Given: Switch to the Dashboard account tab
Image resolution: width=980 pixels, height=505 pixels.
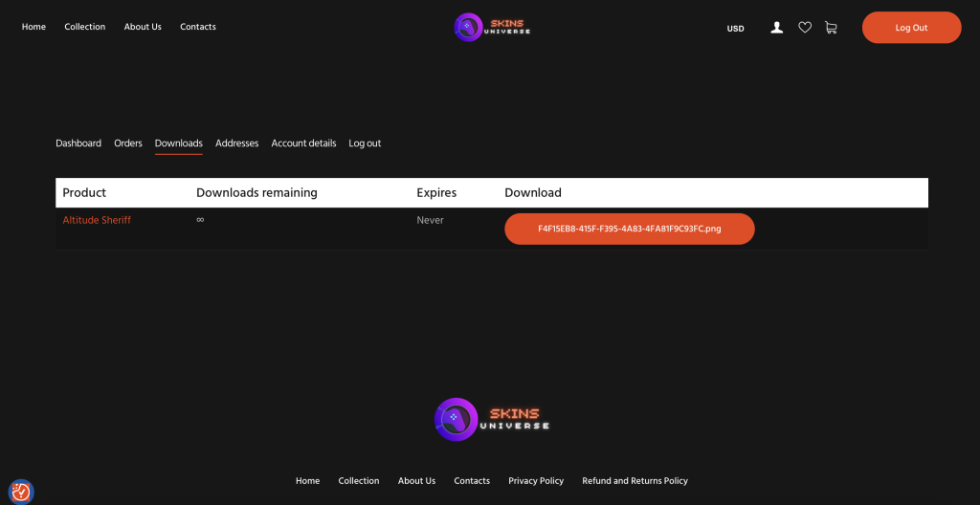Looking at the screenshot, I should click(78, 143).
